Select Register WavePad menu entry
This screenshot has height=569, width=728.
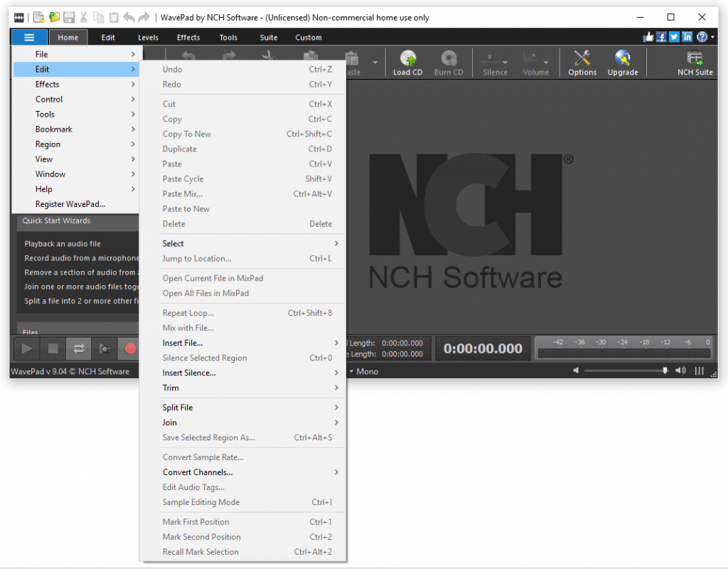click(75, 204)
